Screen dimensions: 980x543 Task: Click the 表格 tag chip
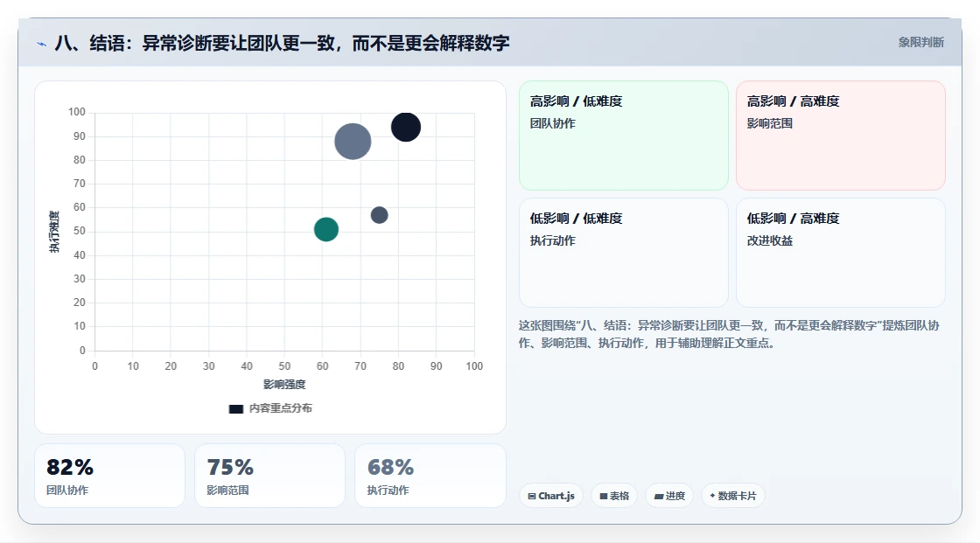614,496
